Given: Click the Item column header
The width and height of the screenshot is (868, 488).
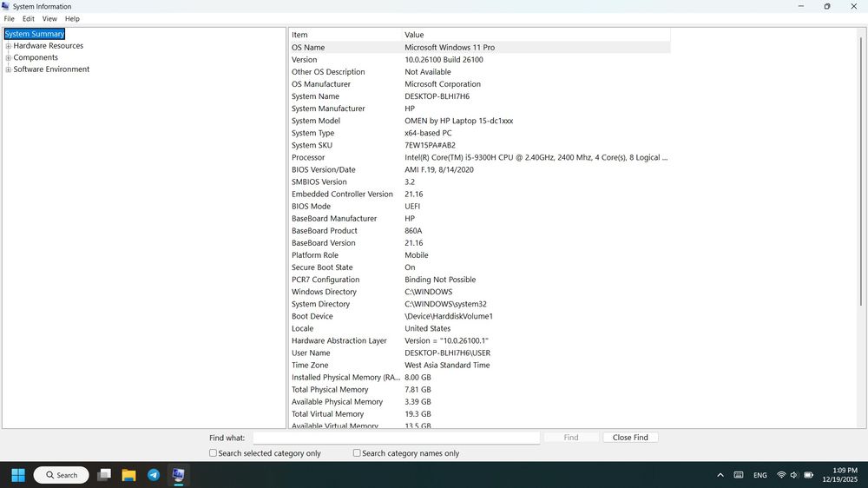Looking at the screenshot, I should point(345,35).
